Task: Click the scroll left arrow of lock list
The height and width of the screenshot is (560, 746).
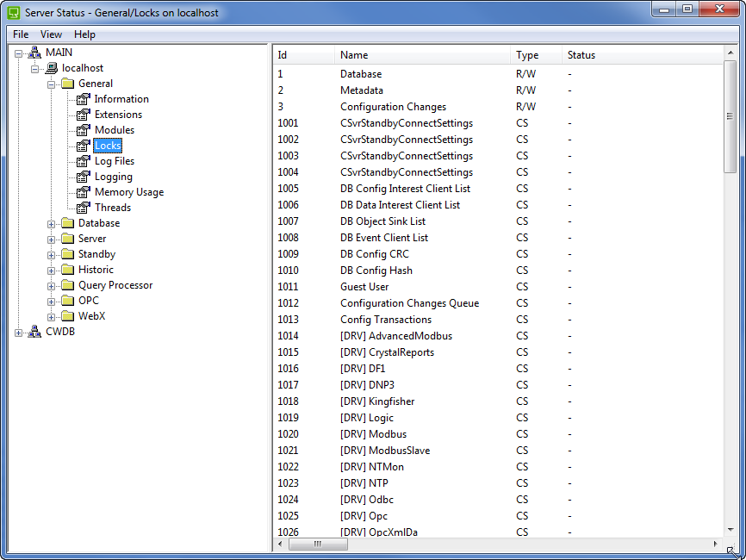Action: pos(280,544)
